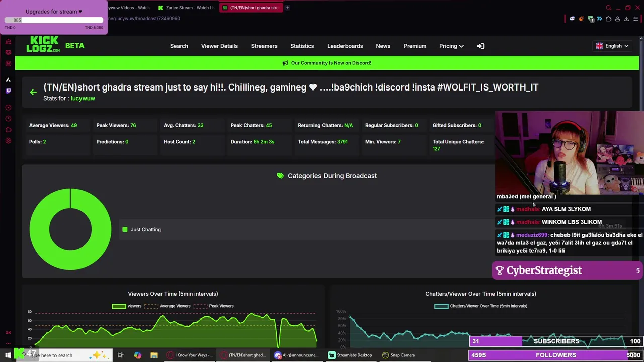Open the Aria AI sidebar icon
Viewport: 644px width, 362px height.
pyautogui.click(x=8, y=80)
